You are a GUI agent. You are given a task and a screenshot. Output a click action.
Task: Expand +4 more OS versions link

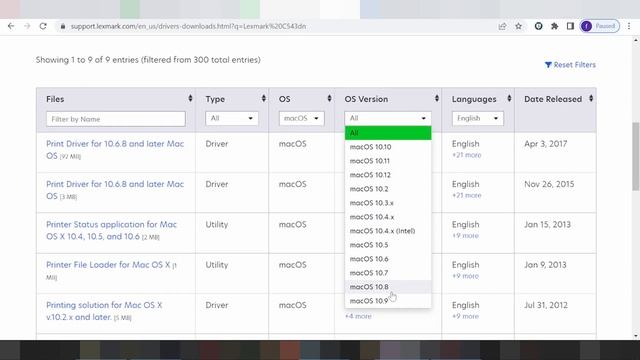[358, 316]
